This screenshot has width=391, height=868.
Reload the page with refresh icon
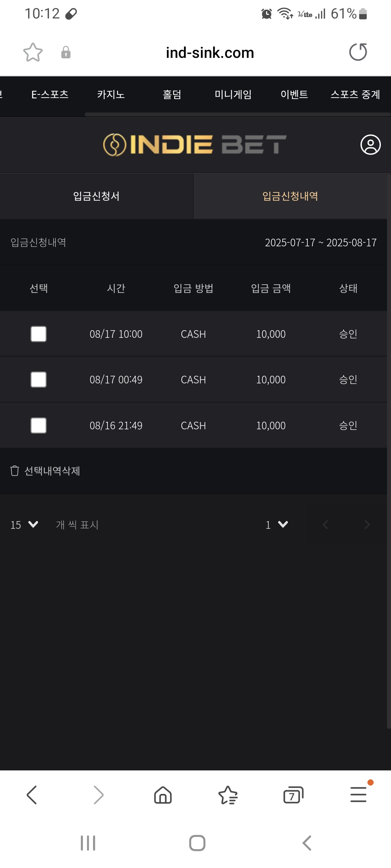tap(358, 52)
